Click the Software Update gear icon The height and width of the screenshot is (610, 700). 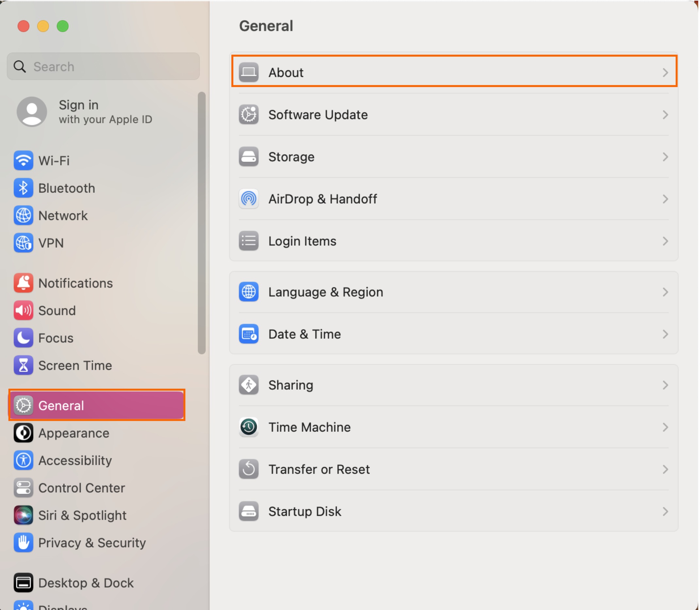(249, 115)
